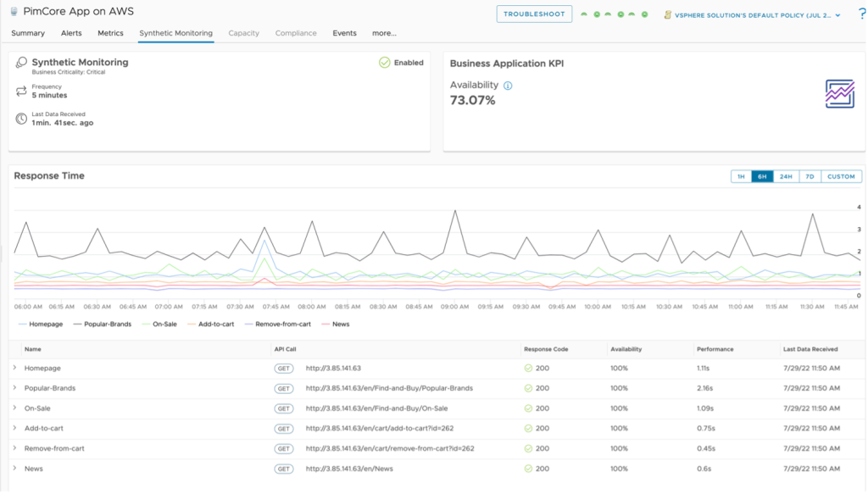The height and width of the screenshot is (494, 868).
Task: Toggle the Homepage series in chart legend
Action: (x=41, y=325)
